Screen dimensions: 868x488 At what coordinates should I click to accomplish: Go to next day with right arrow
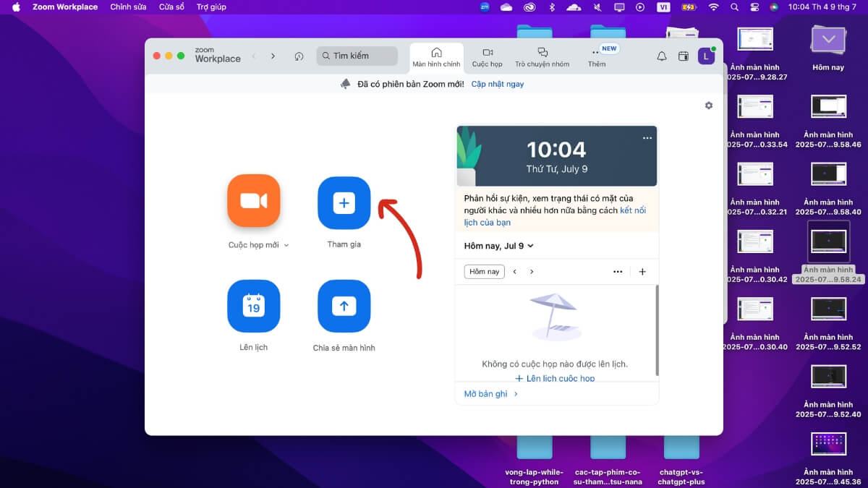tap(532, 272)
